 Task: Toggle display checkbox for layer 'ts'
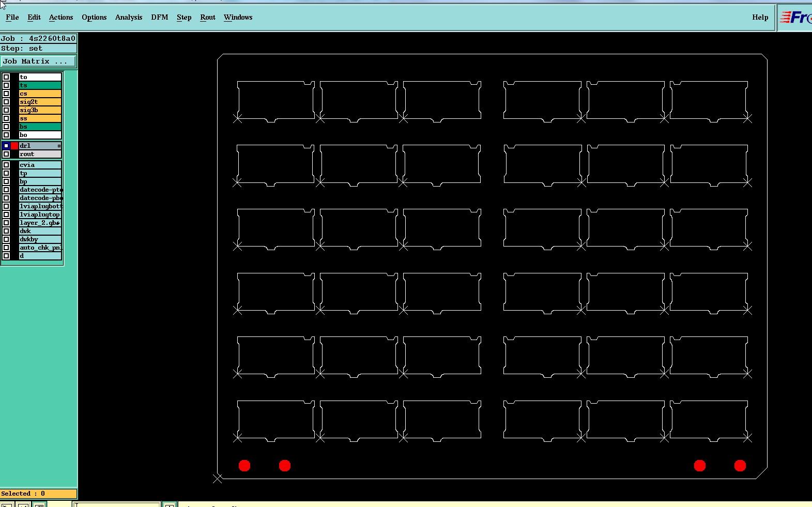pyautogui.click(x=6, y=85)
